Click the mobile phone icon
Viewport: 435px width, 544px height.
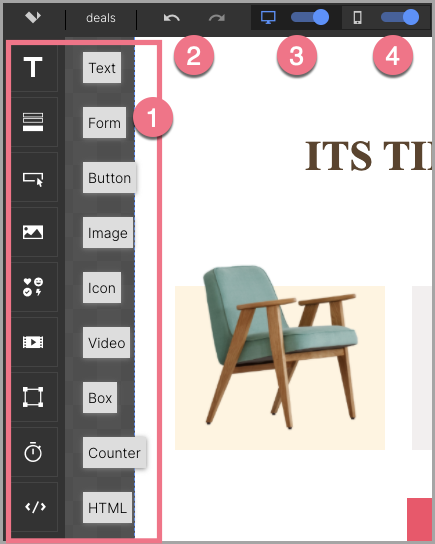click(x=358, y=17)
